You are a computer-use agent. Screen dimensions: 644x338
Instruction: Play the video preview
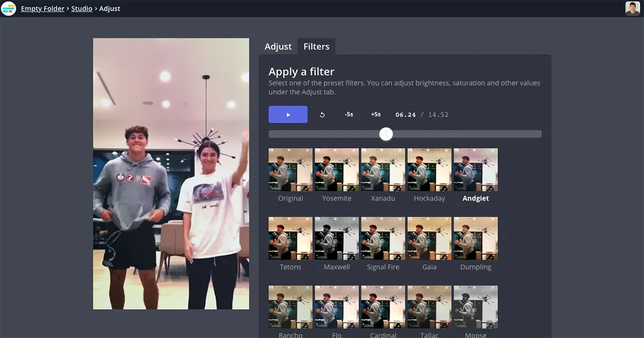point(288,114)
